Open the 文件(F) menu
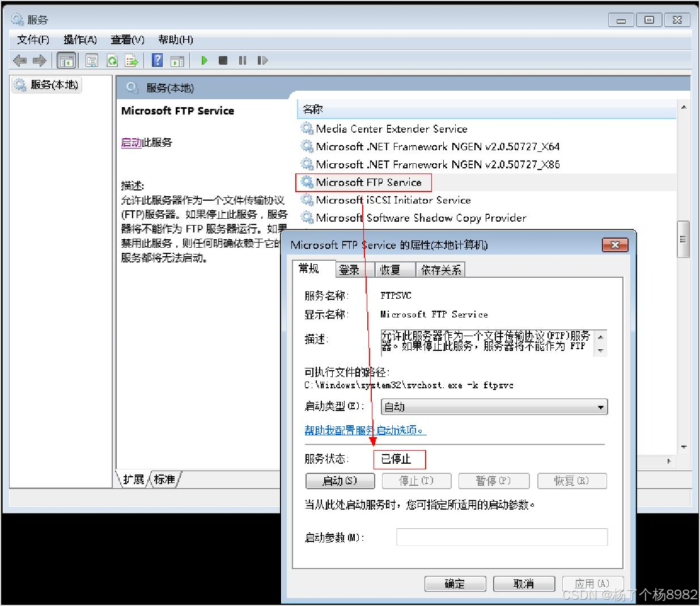The width and height of the screenshot is (700, 606). (x=33, y=40)
